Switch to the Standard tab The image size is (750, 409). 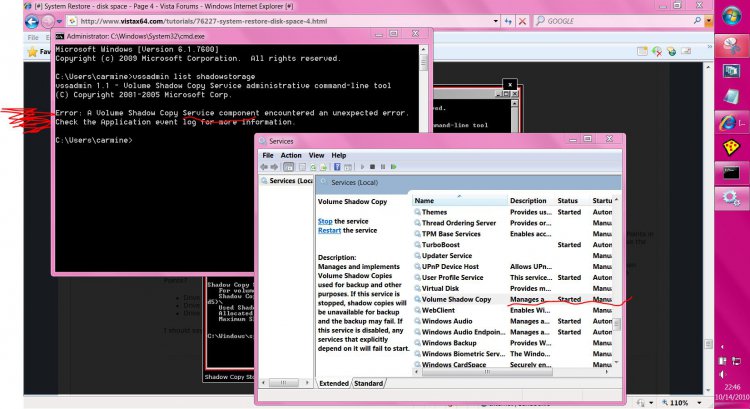pos(368,383)
